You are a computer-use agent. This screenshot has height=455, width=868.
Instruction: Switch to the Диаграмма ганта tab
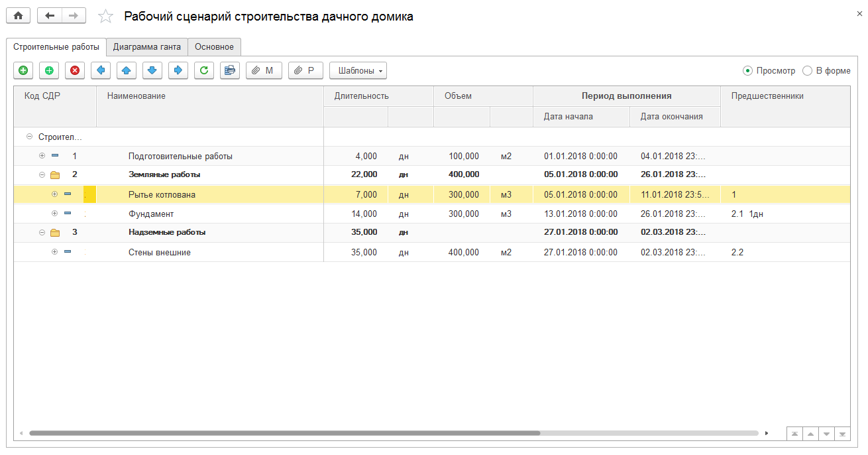tap(147, 47)
